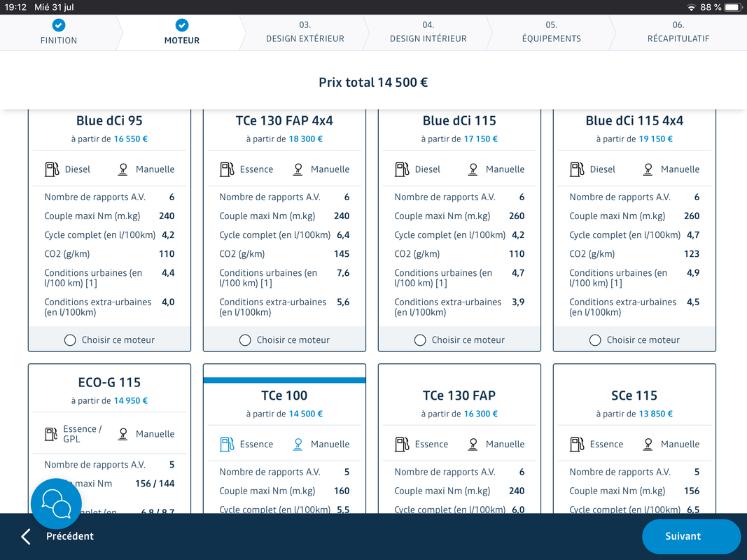747x560 pixels.
Task: Tap the fuel pump icon on TCe 130 FAP card
Action: tap(402, 444)
